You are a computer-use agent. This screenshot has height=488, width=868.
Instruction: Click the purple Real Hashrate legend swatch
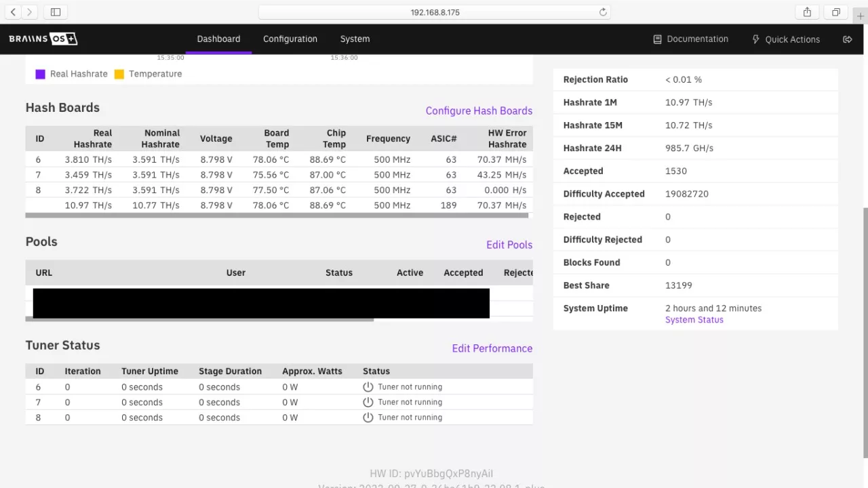coord(41,74)
